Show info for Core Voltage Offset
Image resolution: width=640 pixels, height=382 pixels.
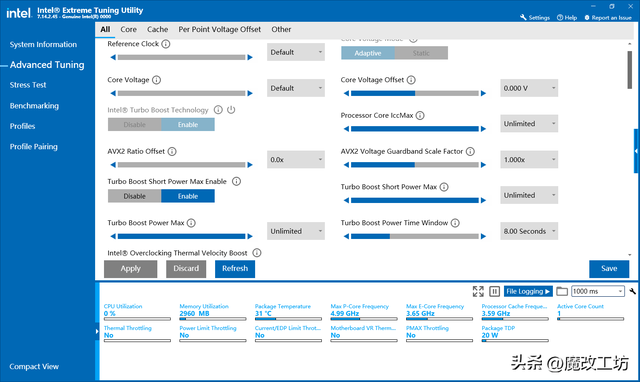[411, 80]
